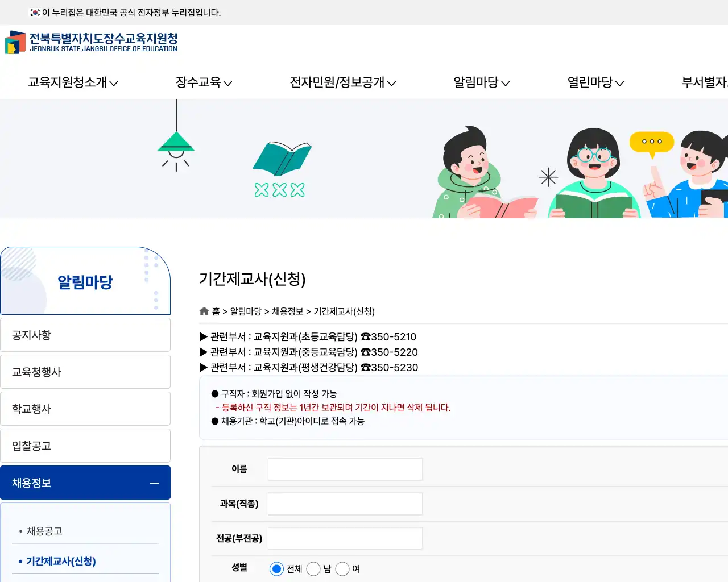Click the 학교행사 sidebar menu item

point(85,408)
